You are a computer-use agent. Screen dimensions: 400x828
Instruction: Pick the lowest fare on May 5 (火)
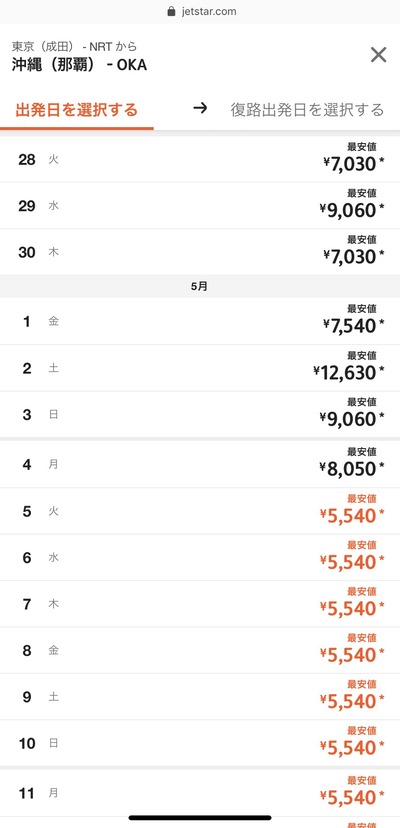pyautogui.click(x=200, y=511)
